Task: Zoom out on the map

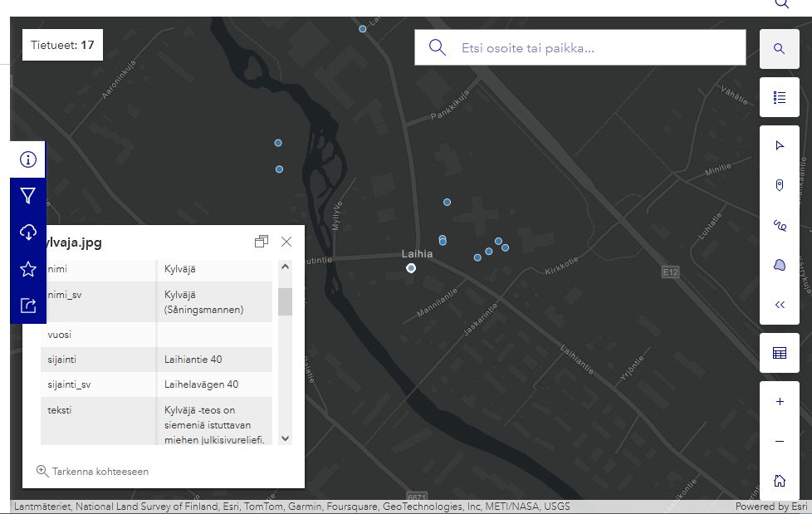Action: point(779,442)
